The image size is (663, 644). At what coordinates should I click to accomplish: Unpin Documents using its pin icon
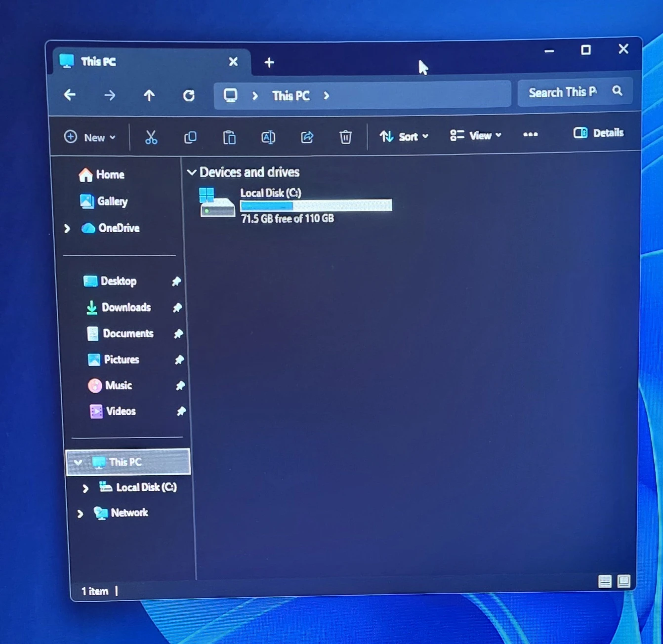pos(178,334)
